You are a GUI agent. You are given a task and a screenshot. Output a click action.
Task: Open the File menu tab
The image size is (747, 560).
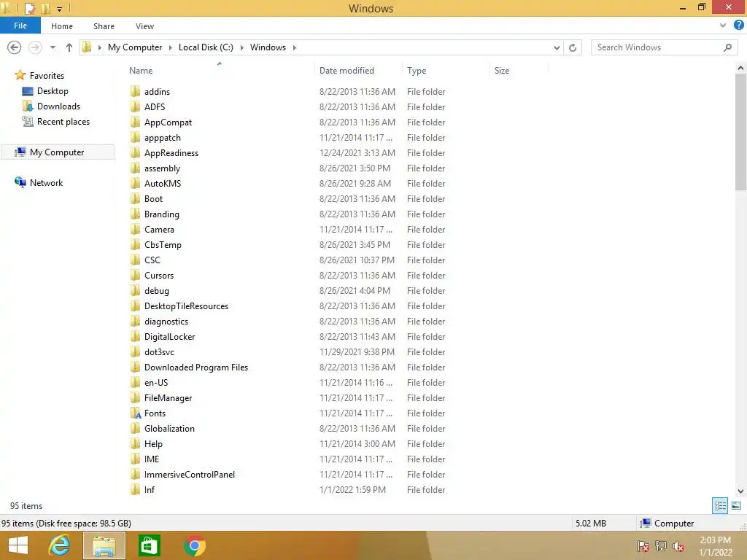pyautogui.click(x=20, y=26)
